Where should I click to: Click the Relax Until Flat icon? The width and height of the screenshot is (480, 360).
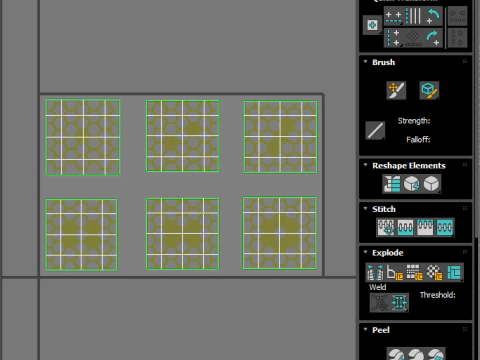click(411, 184)
